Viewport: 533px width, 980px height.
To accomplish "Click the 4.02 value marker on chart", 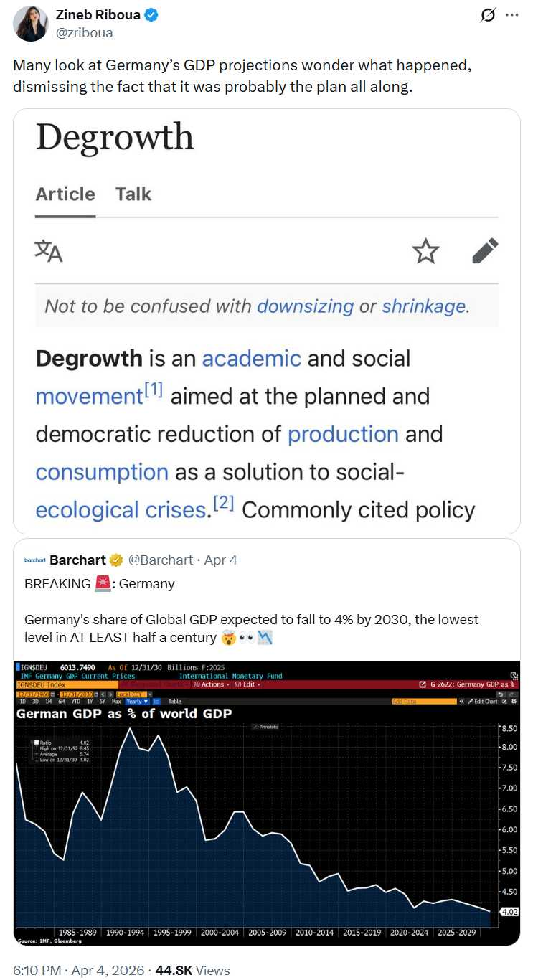I will point(508,912).
